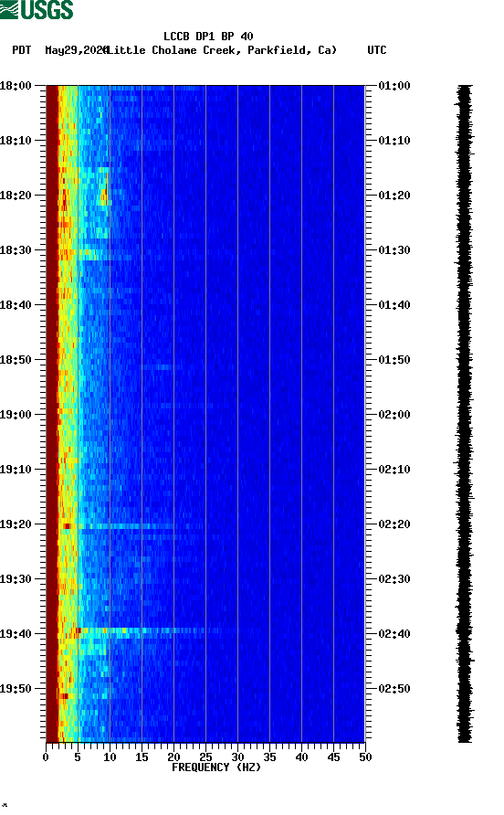Image resolution: width=504 pixels, height=815 pixels.
Task: Click the "02:10" UTC time label
Action: click(394, 470)
